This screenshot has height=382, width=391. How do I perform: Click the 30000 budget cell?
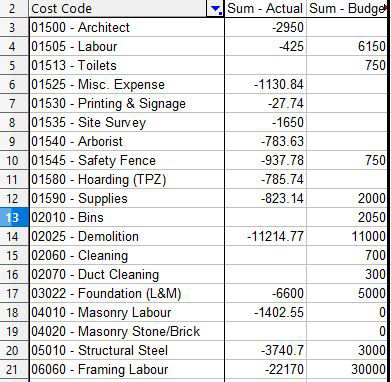[x=347, y=369]
